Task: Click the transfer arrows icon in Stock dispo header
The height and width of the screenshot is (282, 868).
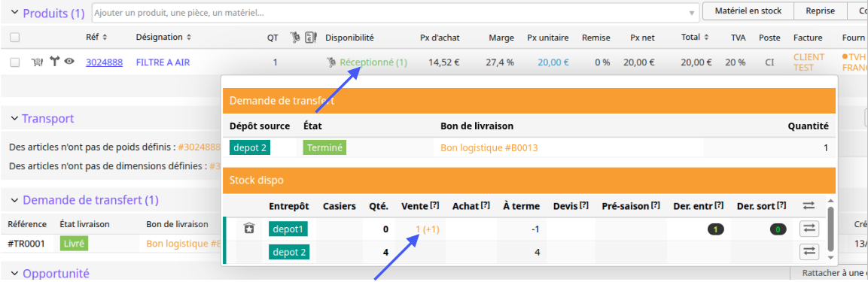Action: coord(809,206)
